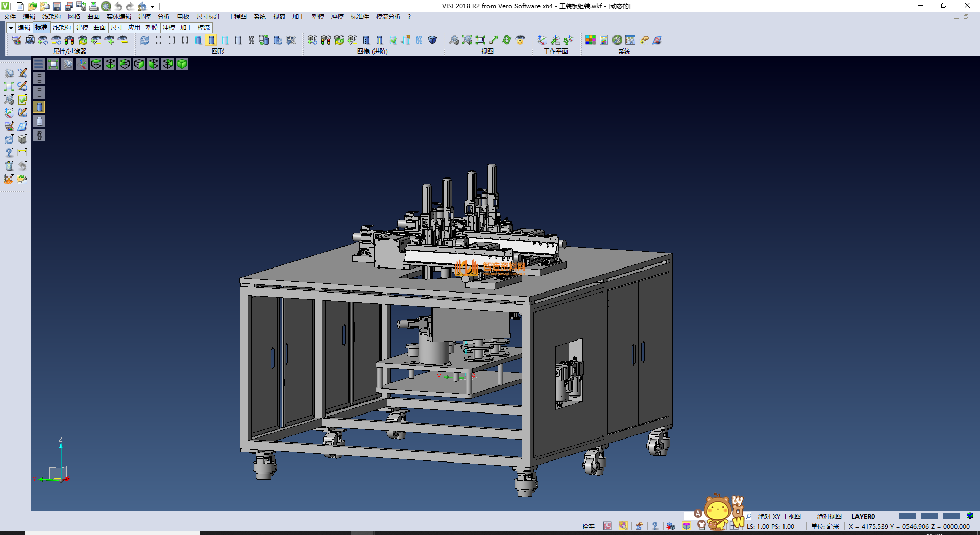The width and height of the screenshot is (980, 535).
Task: Click the smiley eye icon in 视图 group
Action: click(x=520, y=40)
